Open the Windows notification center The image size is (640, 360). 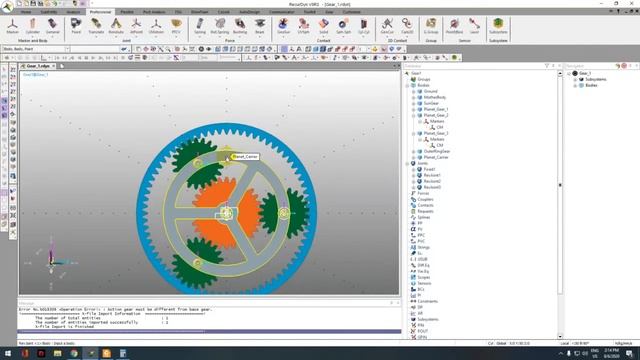pyautogui.click(x=629, y=353)
